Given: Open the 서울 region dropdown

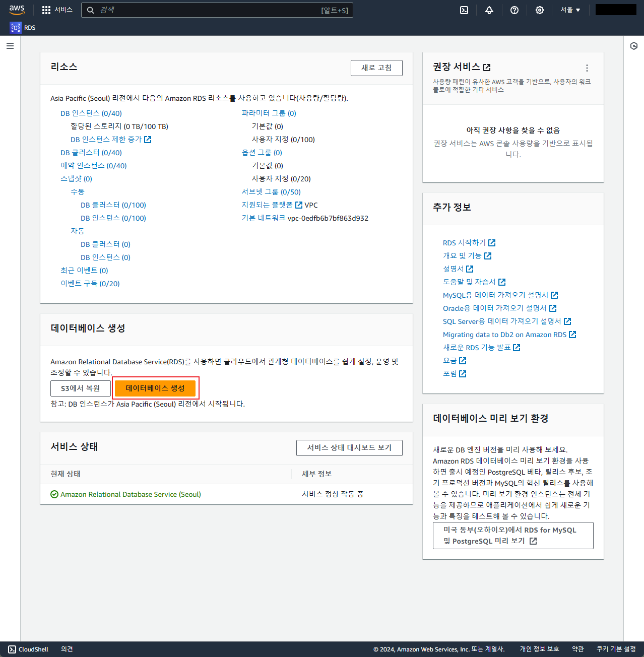Looking at the screenshot, I should click(570, 10).
